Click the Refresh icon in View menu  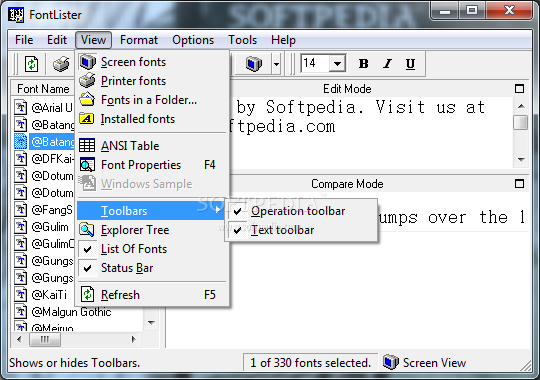[x=87, y=295]
